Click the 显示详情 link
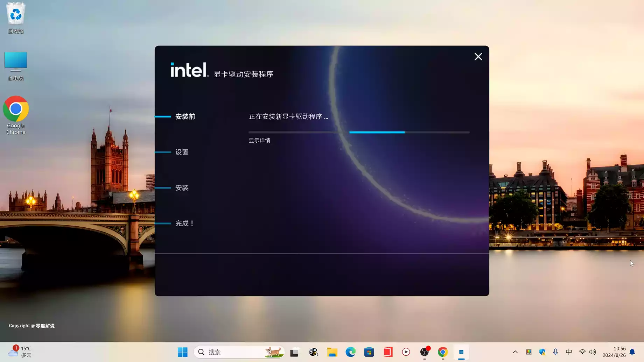This screenshot has height=362, width=644. pyautogui.click(x=259, y=140)
